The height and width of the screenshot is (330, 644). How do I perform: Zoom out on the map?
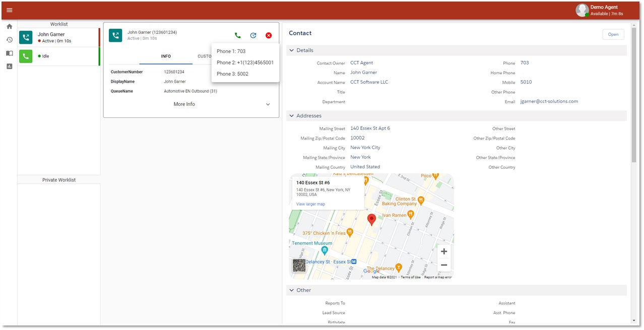pyautogui.click(x=444, y=265)
